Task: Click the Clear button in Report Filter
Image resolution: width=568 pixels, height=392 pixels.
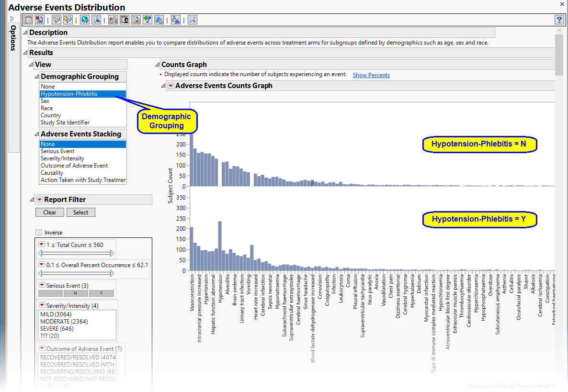Action: point(50,212)
